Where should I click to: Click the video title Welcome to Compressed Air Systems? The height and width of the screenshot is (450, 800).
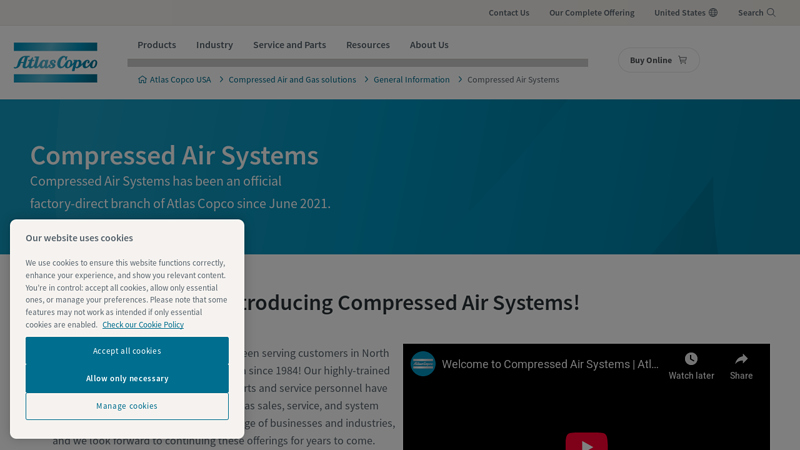click(550, 364)
